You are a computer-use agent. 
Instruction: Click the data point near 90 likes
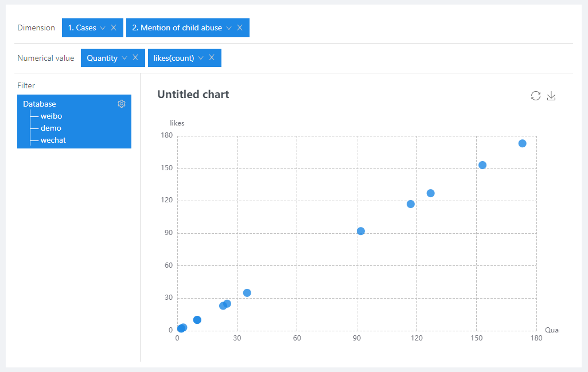(361, 231)
